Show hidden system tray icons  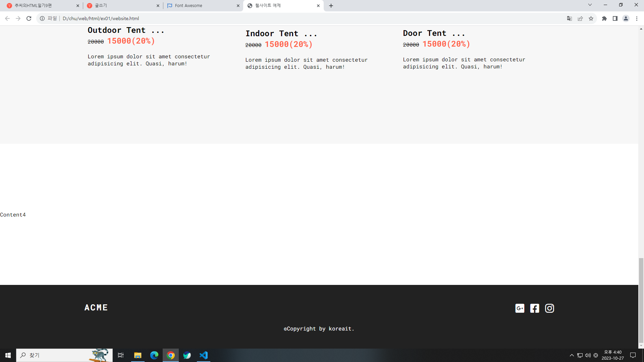point(572,355)
